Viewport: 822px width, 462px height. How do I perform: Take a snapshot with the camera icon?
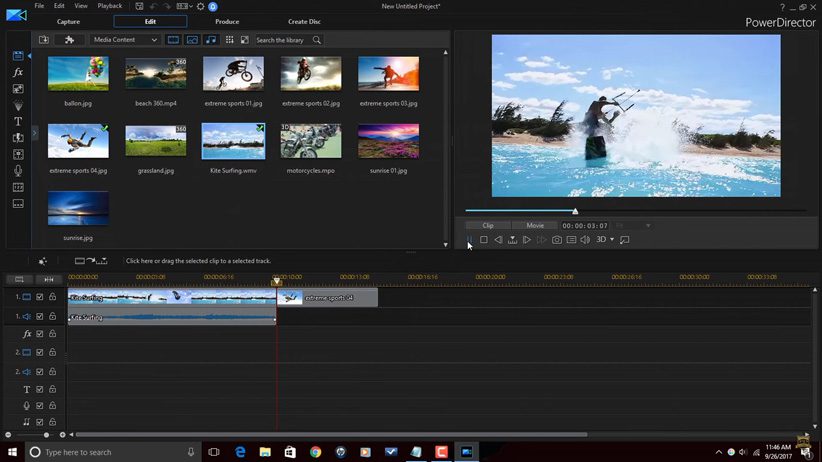[557, 240]
